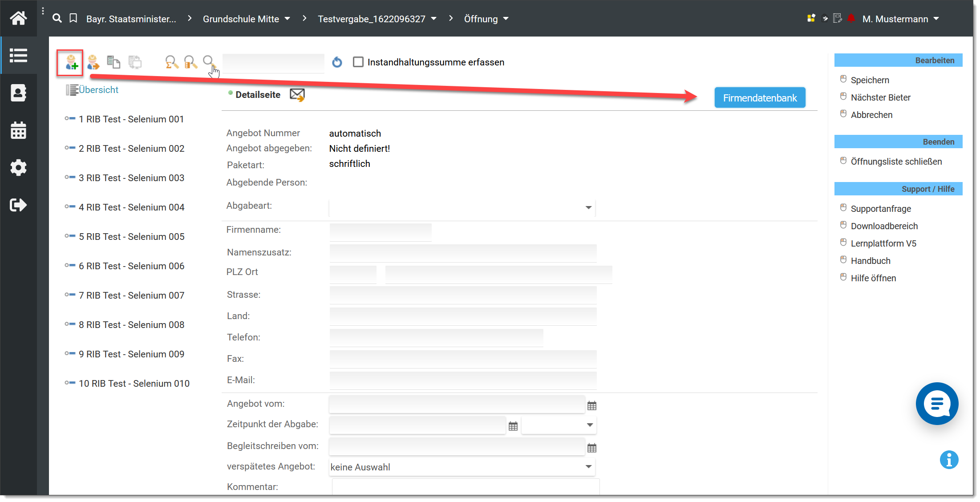Select bidder 1 RIB Test - Selenium 001
Screen dimensions: 980x502
(x=131, y=119)
